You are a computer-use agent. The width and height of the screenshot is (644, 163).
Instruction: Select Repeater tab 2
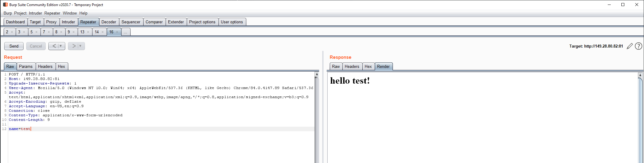[x=7, y=32]
